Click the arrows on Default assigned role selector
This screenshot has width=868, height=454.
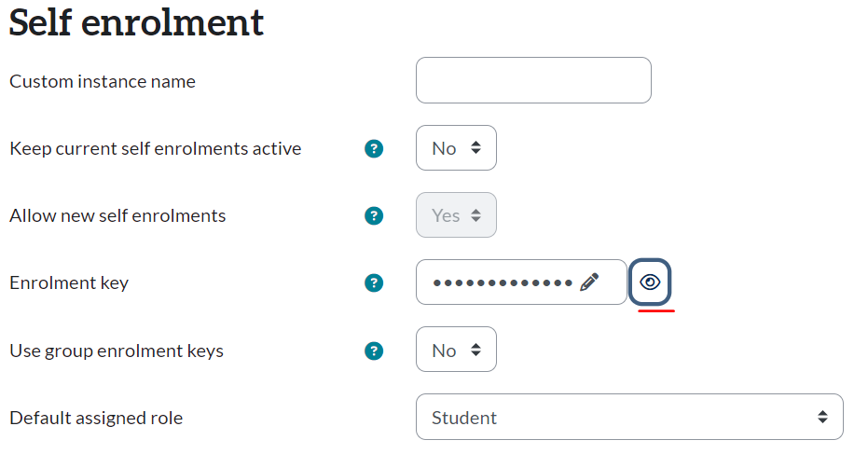point(821,418)
